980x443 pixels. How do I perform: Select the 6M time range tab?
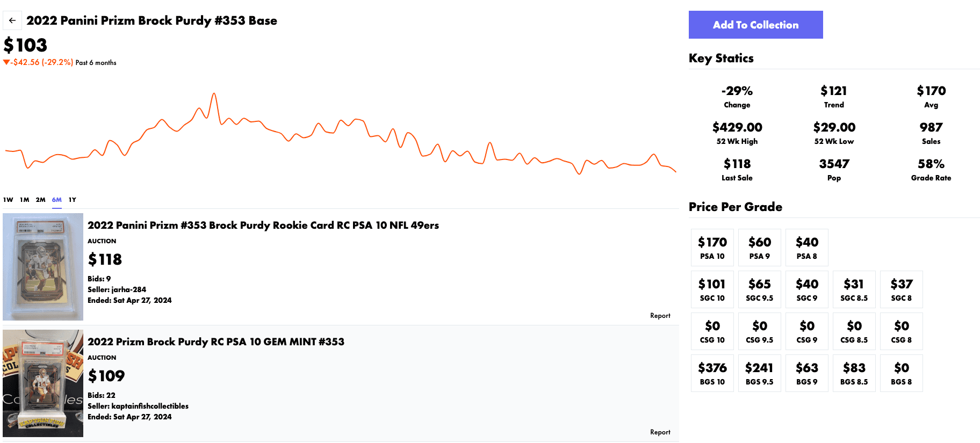[x=57, y=200]
